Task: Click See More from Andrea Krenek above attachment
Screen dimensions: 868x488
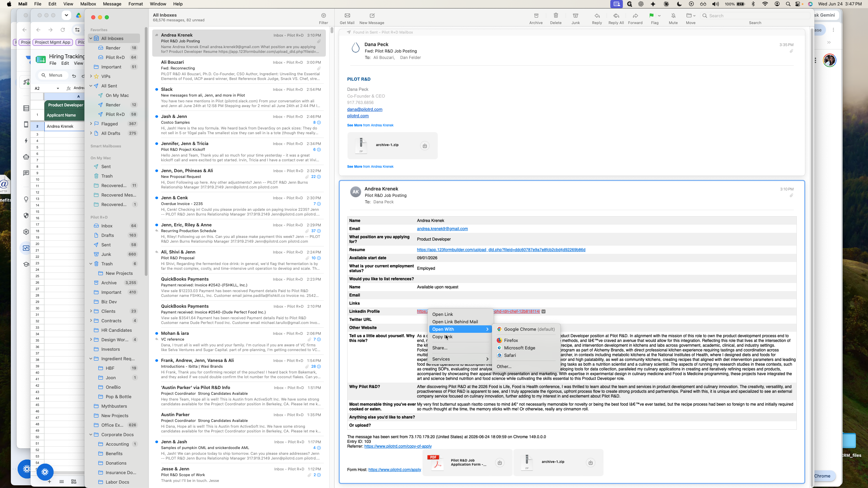Action: coord(370,125)
